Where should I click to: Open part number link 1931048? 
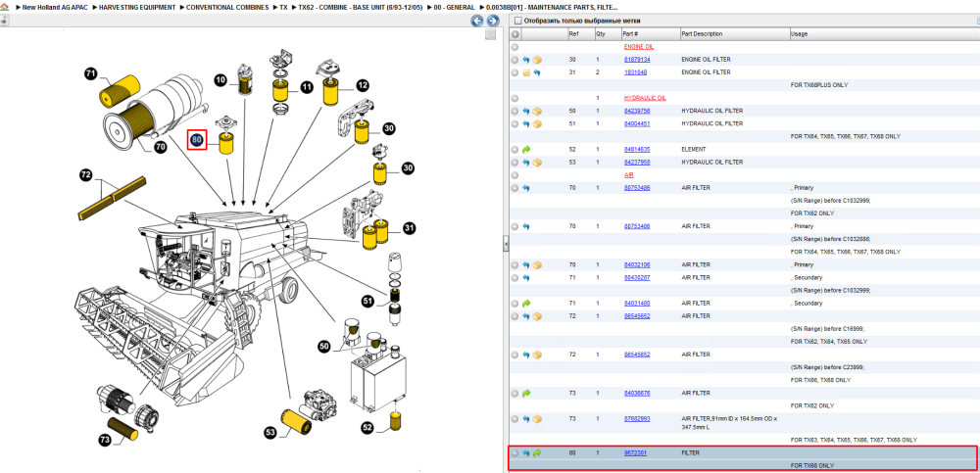click(x=635, y=72)
